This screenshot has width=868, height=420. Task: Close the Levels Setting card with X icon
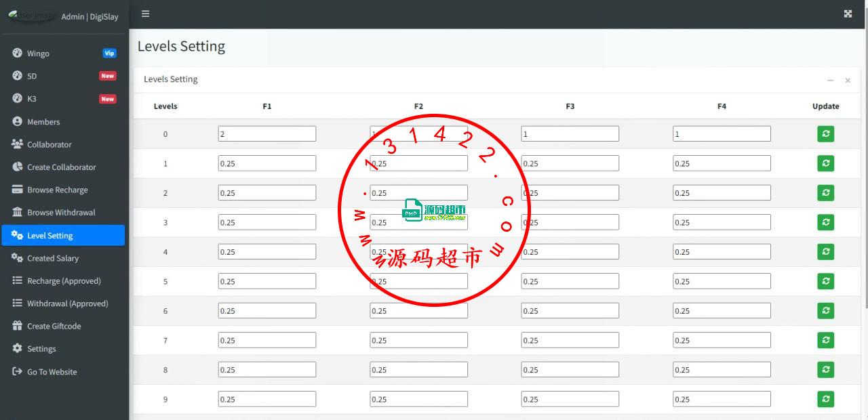coord(848,80)
